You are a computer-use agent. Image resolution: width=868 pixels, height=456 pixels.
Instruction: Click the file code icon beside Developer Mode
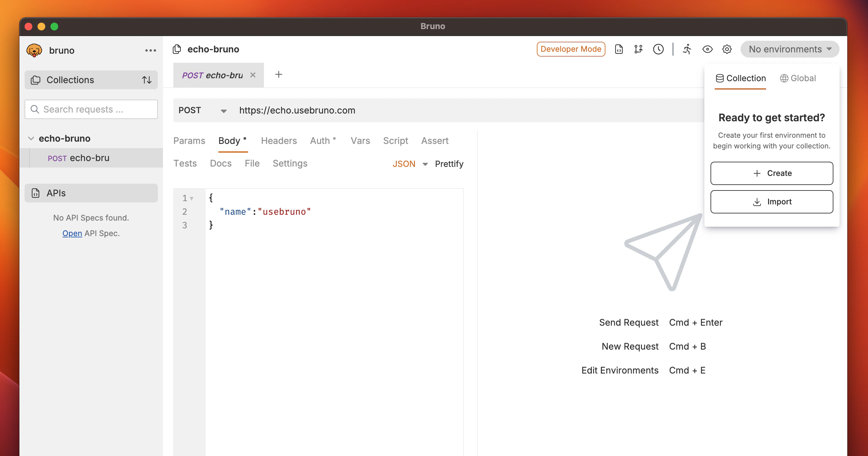(x=619, y=49)
